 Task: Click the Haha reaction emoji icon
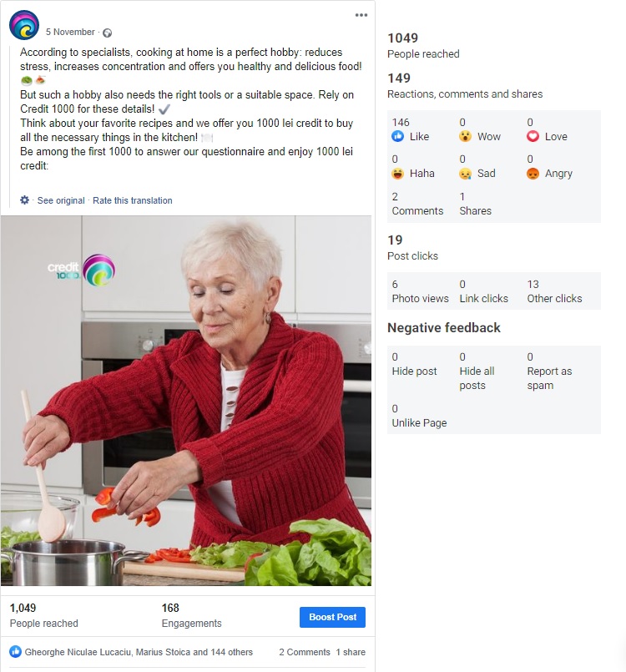pos(397,174)
